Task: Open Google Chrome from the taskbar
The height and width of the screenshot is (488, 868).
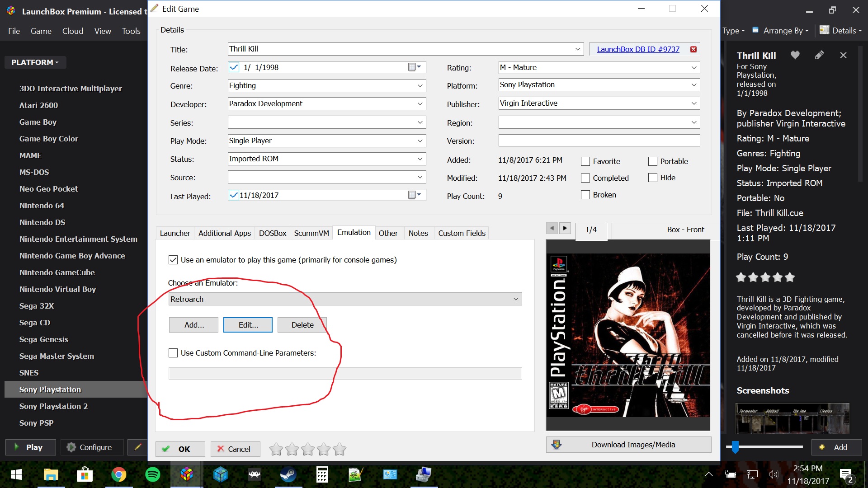Action: (x=119, y=474)
